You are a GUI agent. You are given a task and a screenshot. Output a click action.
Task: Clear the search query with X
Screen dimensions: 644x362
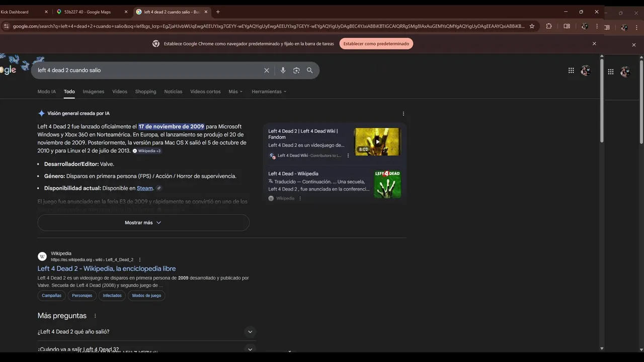tap(267, 70)
